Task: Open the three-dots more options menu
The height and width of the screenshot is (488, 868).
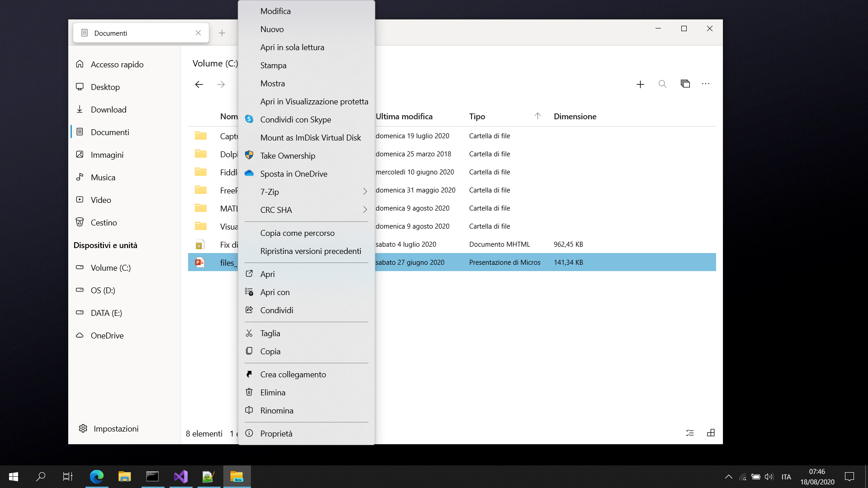Action: coord(706,84)
